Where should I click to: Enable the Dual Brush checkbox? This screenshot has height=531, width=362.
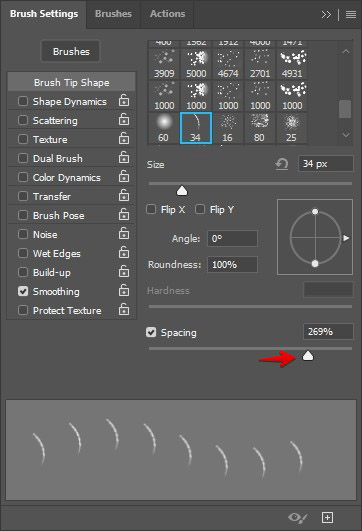click(23, 158)
